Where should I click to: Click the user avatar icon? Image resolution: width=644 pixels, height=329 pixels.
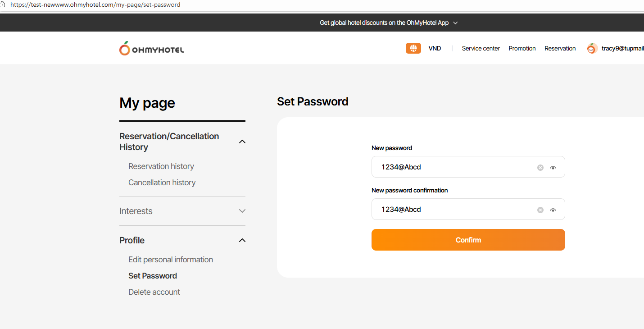pyautogui.click(x=592, y=49)
